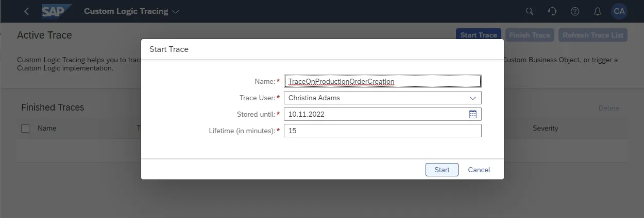Click the Lifetime (in minutes): label

point(242,131)
